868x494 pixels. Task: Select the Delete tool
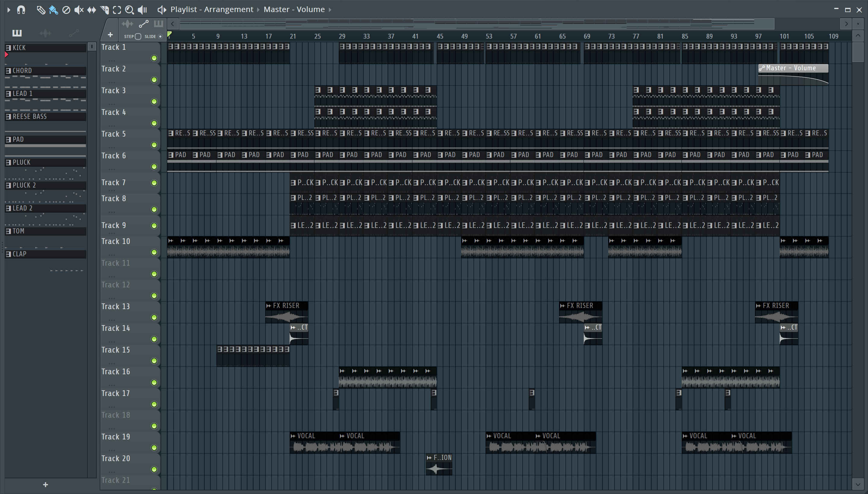pos(66,10)
